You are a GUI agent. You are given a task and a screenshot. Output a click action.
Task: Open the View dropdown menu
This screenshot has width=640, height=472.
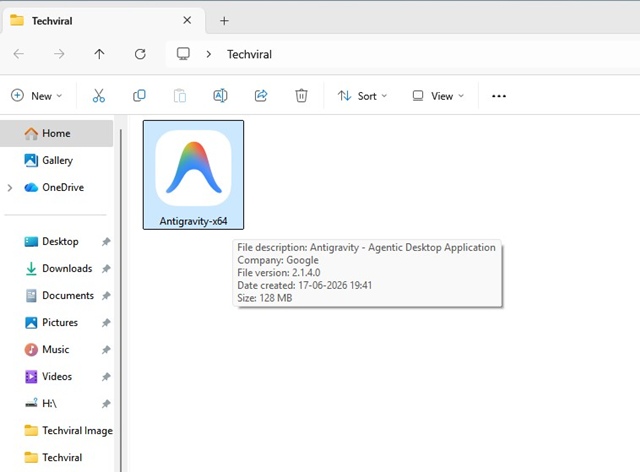click(438, 96)
